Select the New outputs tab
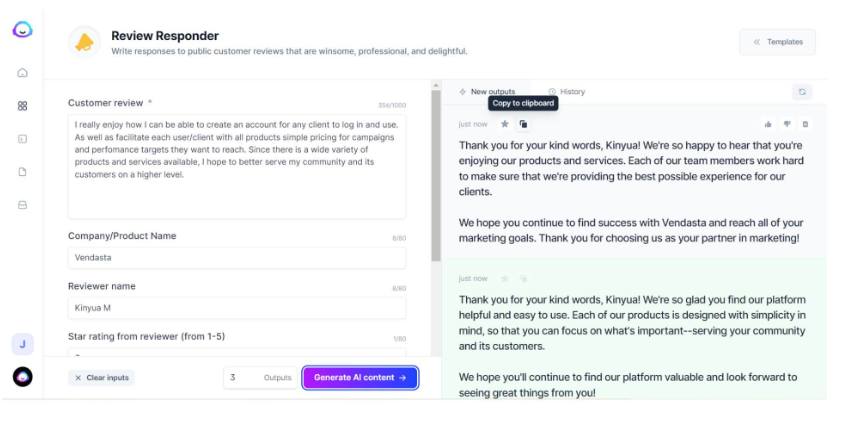 [x=487, y=92]
